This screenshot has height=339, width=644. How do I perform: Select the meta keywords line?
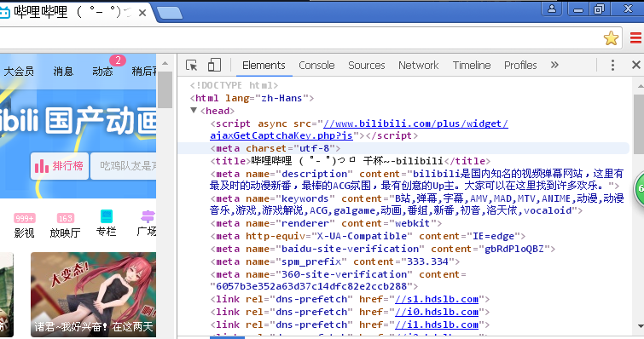pos(416,204)
